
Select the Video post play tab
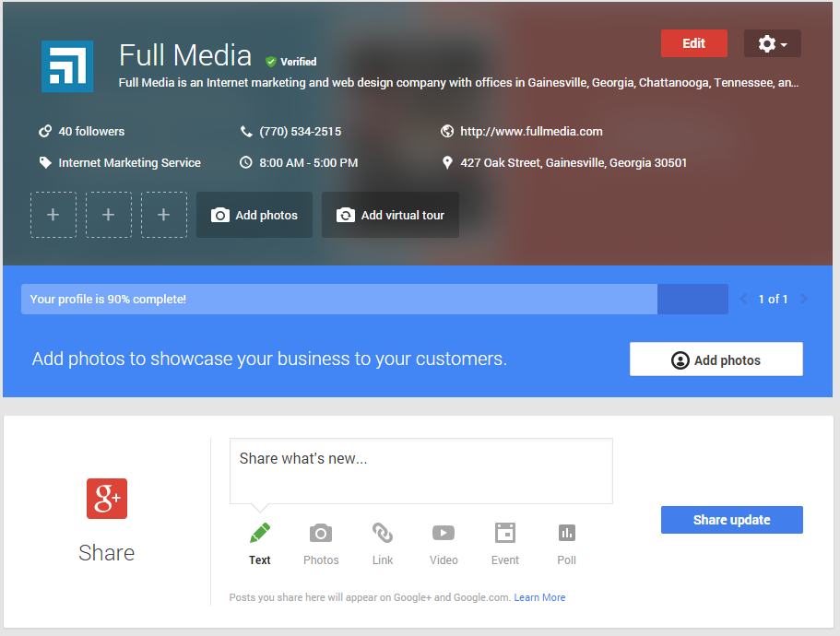coord(444,544)
